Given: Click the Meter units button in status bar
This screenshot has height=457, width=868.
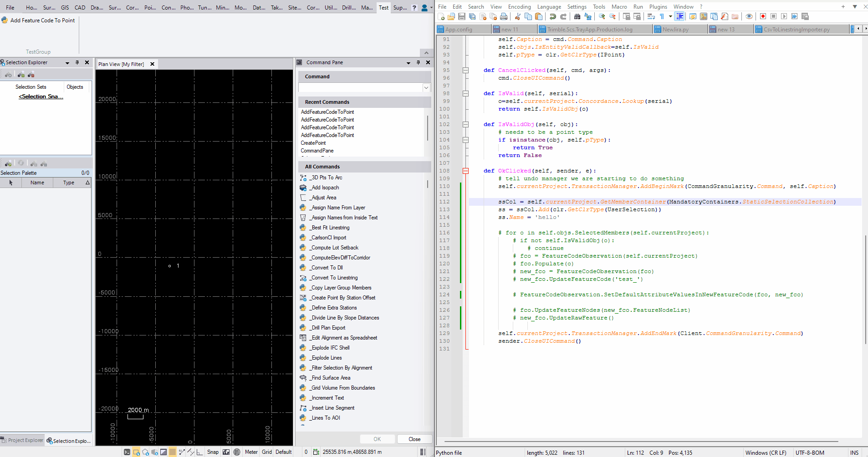Looking at the screenshot, I should tap(251, 452).
